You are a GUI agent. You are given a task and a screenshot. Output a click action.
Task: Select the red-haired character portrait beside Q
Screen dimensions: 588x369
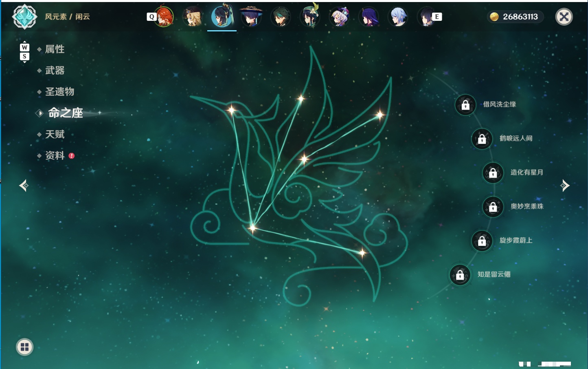pyautogui.click(x=164, y=17)
